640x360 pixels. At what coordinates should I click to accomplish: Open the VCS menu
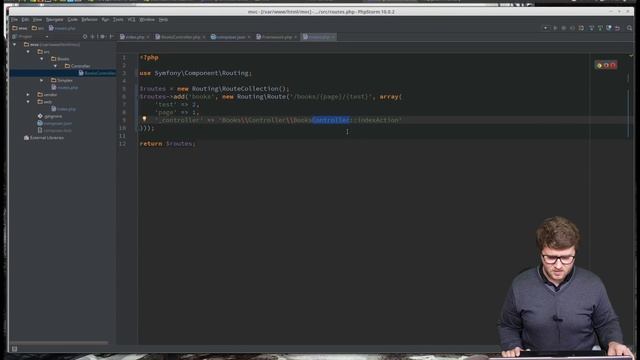point(131,20)
